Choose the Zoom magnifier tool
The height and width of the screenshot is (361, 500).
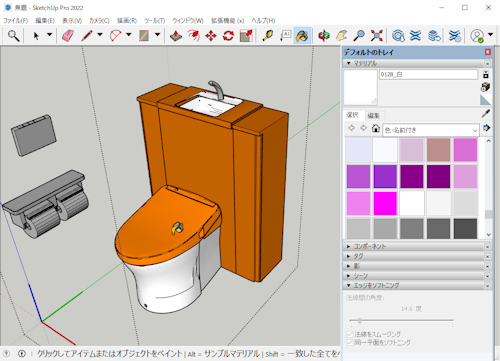pos(359,36)
